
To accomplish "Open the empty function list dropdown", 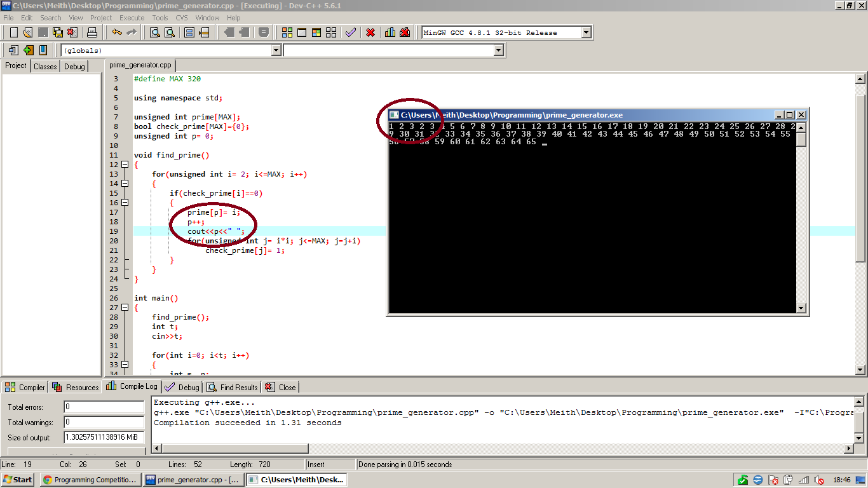I will pos(498,50).
